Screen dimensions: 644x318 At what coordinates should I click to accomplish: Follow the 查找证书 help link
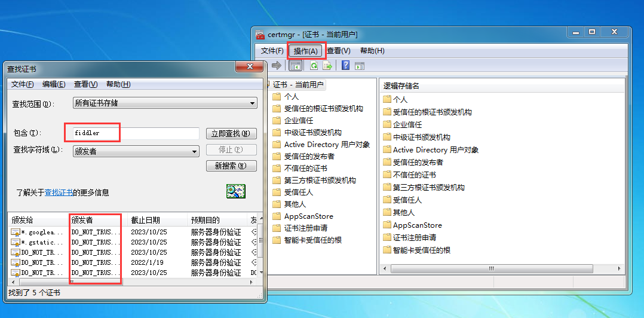[59, 192]
